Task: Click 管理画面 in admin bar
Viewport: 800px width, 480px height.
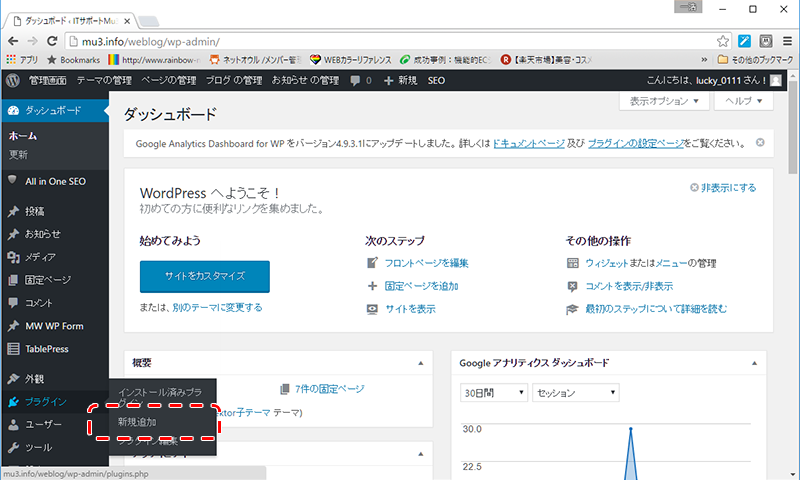Action: click(47, 81)
